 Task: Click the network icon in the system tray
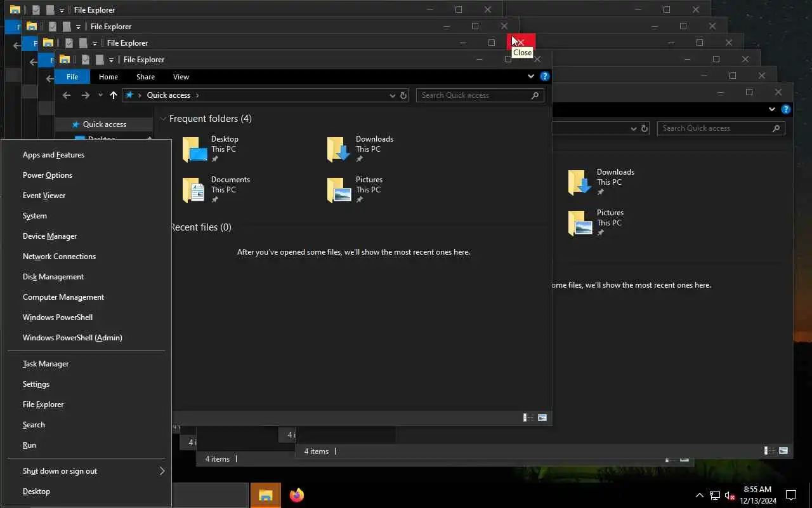tap(715, 495)
